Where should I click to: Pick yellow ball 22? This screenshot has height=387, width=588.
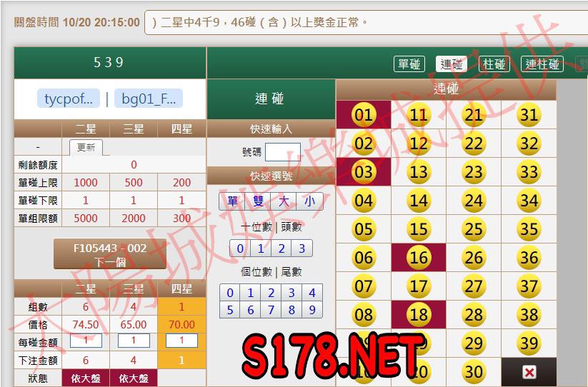[x=474, y=144]
